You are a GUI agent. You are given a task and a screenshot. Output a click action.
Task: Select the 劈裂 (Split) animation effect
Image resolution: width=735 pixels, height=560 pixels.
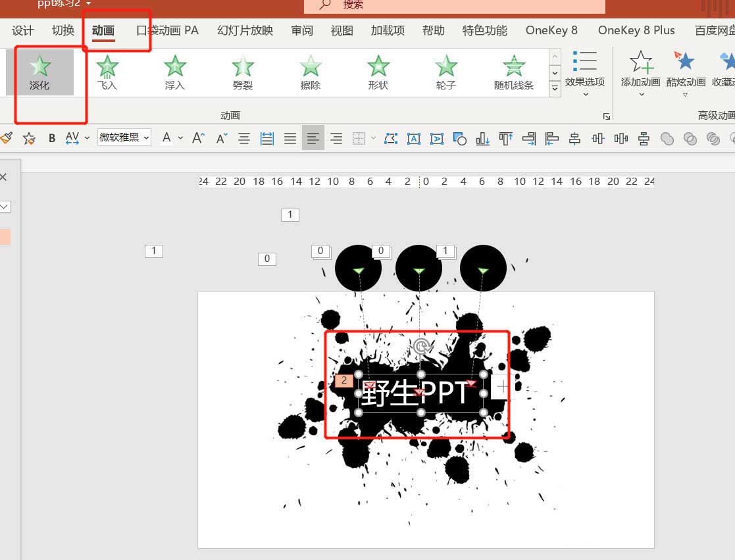pyautogui.click(x=242, y=72)
